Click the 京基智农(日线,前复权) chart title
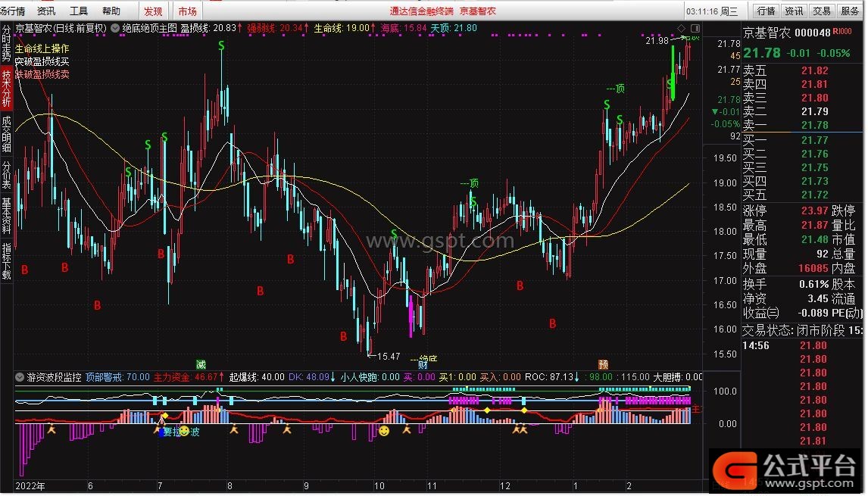The width and height of the screenshot is (868, 496). 61,28
